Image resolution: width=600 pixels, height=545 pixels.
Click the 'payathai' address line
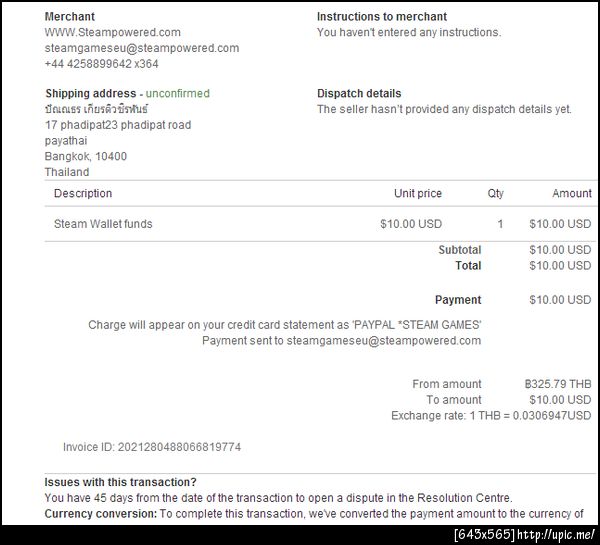[66, 141]
